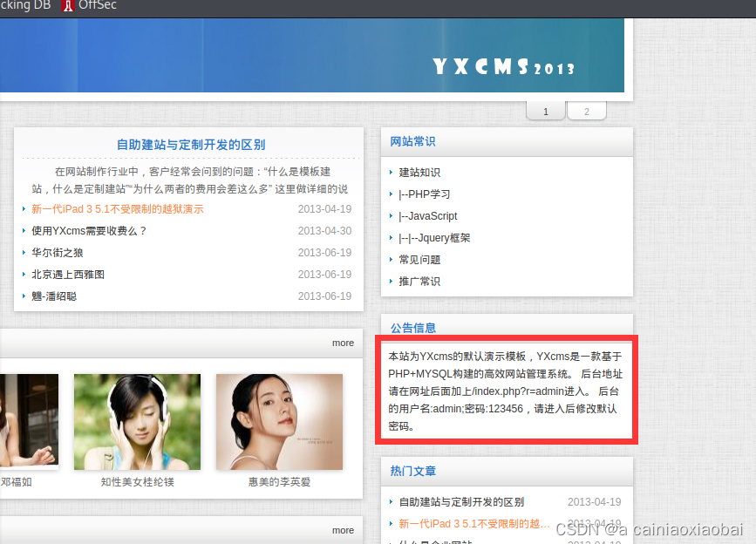Open the OffSec bookmark icon
The height and width of the screenshot is (544, 756).
(68, 5)
